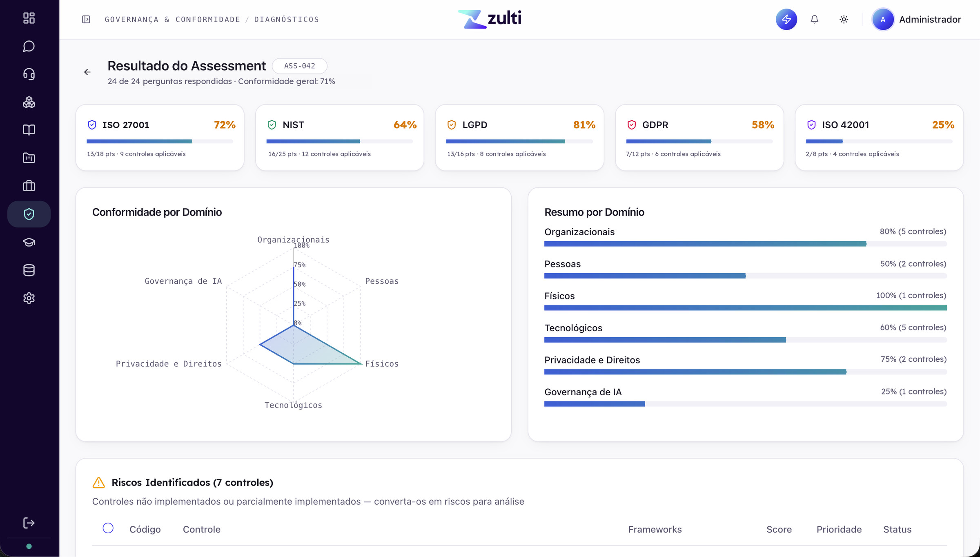Open the kanban folder icon in sidebar

pyautogui.click(x=29, y=158)
